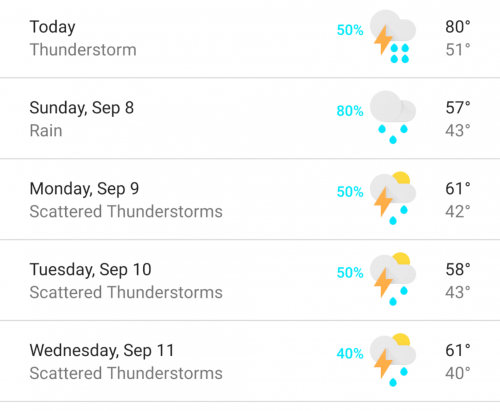Click Sunday's rain cloud icon
Viewport: 500px width, 411px height.
[x=393, y=117]
